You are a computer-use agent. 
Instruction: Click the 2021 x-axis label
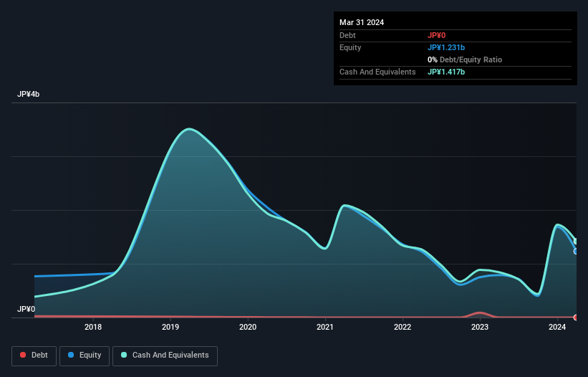point(325,327)
